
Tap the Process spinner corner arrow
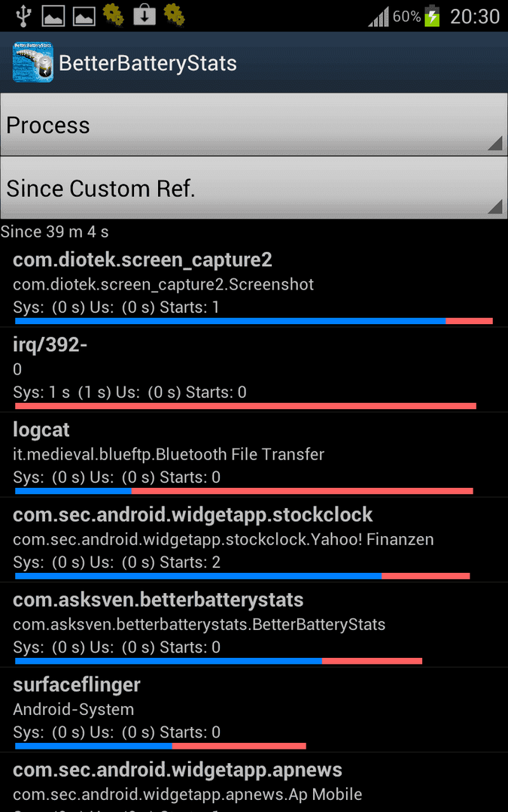[x=495, y=144]
